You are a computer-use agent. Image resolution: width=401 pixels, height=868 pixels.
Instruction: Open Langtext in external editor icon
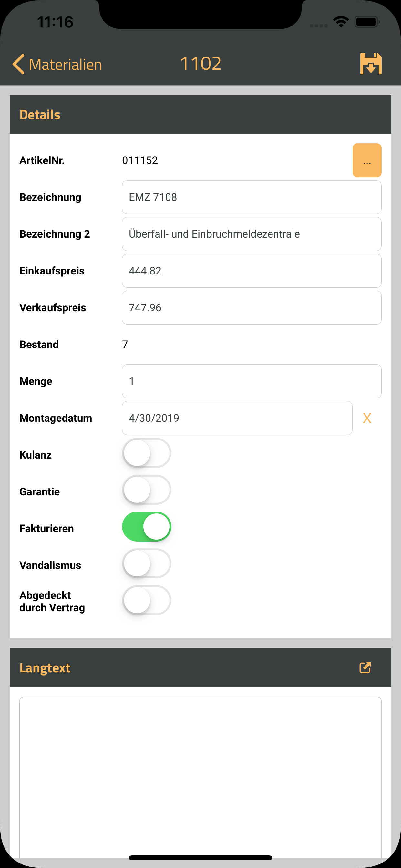coord(365,667)
